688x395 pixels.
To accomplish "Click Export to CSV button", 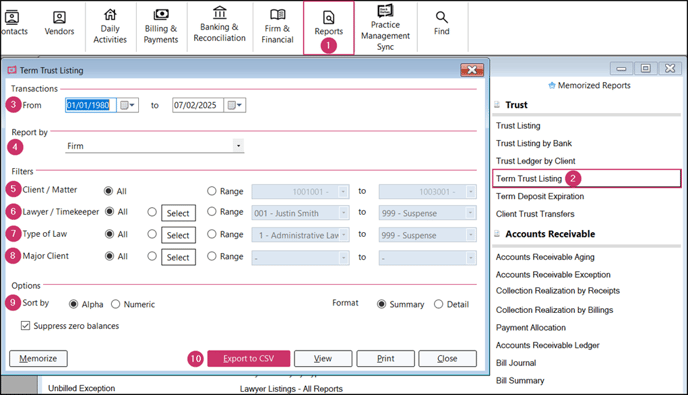I will pos(249,359).
